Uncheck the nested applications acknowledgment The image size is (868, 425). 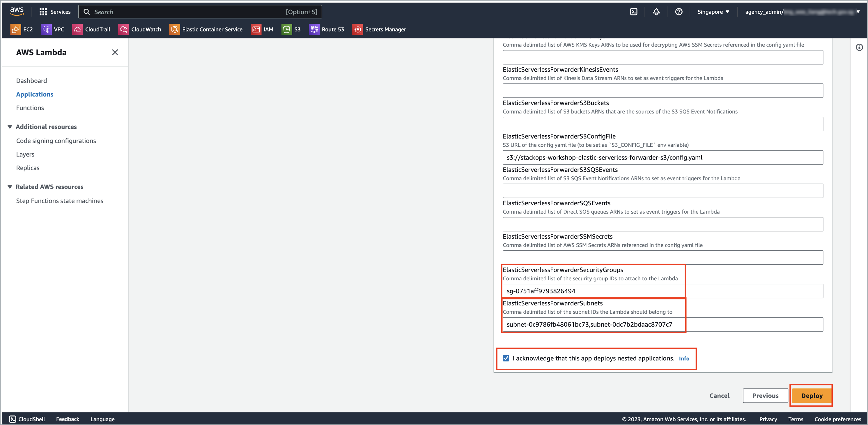pos(506,358)
